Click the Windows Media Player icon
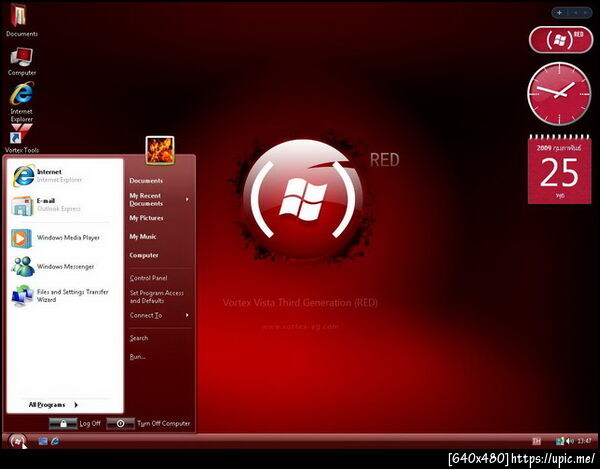Screen dimensions: 600x469 click(21, 238)
